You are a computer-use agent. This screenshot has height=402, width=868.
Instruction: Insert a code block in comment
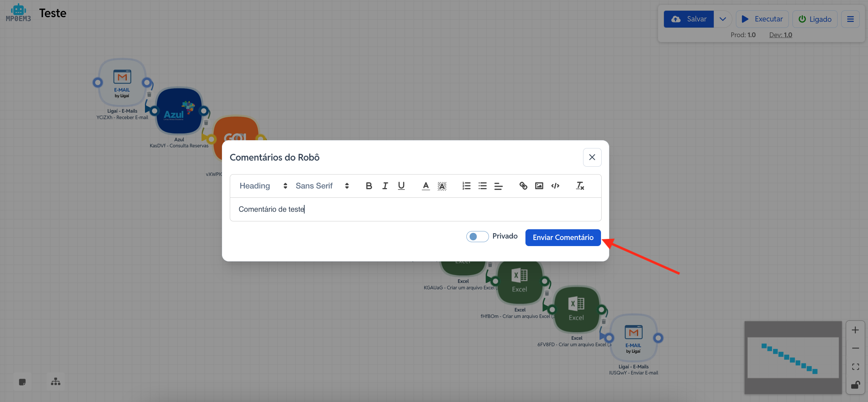pos(555,186)
